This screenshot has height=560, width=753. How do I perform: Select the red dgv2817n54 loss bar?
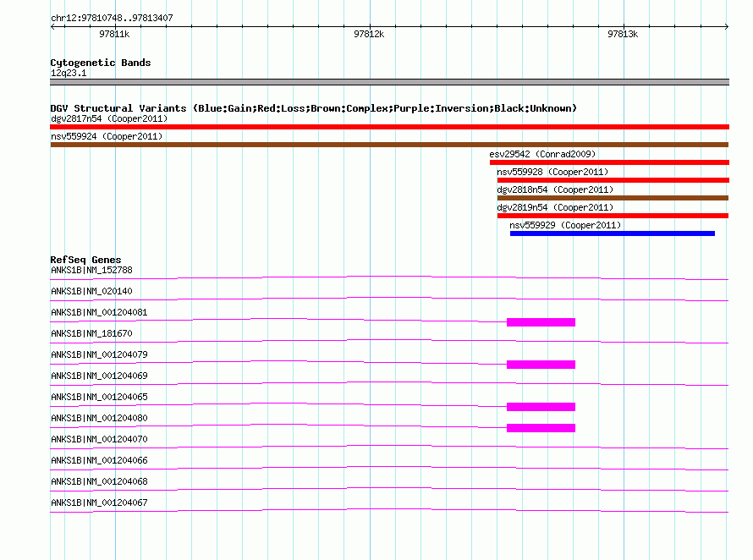(389, 127)
